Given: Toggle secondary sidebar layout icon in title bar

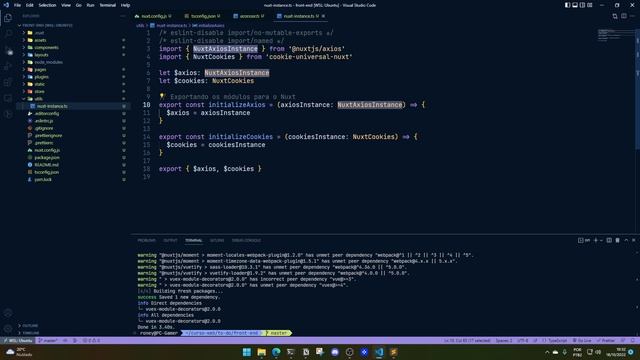Looking at the screenshot, I should point(582,5).
